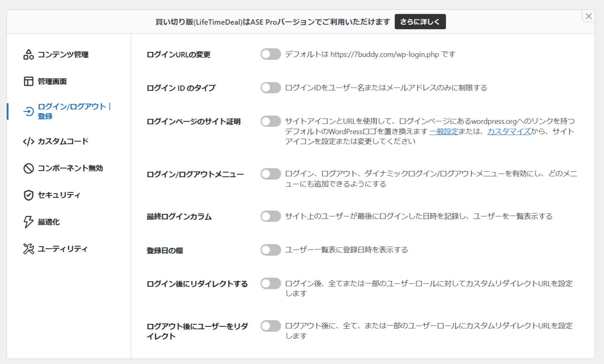Viewport: 604px width, 364px height.
Task: Open the 一般設定 link
Action: (x=444, y=131)
